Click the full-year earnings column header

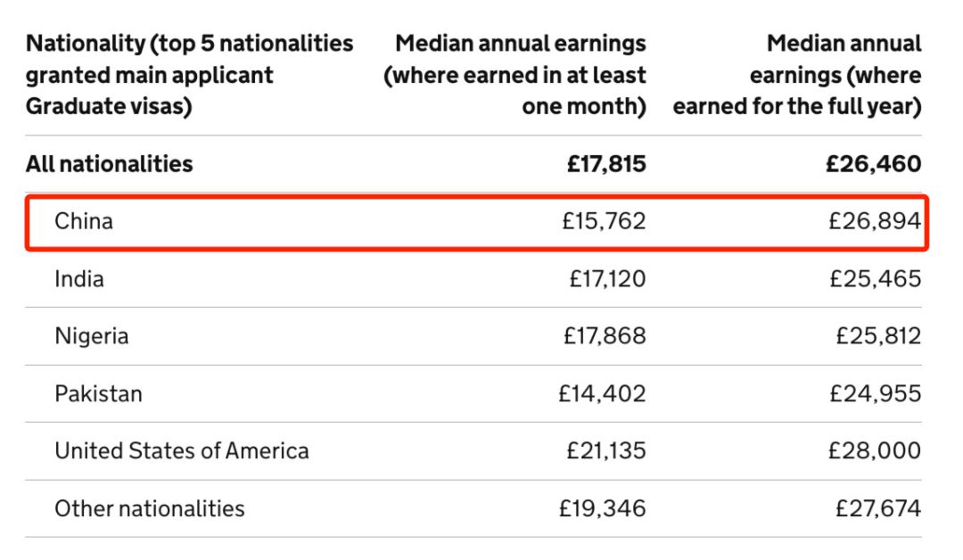pos(797,75)
